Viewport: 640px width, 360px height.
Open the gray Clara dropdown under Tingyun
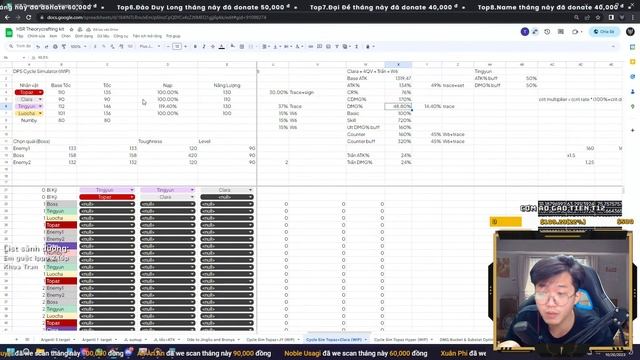pos(167,197)
